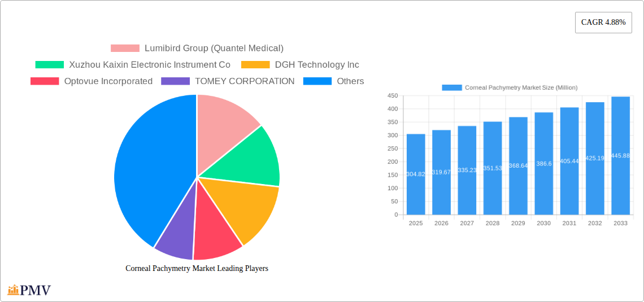Screen dimensions: 644x302
Task: Click the Corneal Pachymetry Market Leading Players caption
Action: [x=197, y=268]
